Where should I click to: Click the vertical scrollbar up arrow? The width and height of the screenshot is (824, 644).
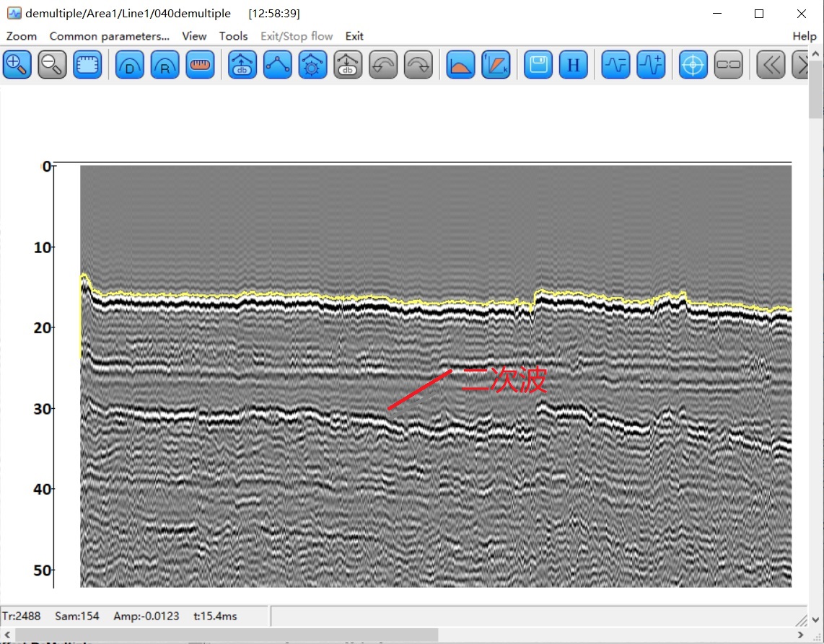815,53
